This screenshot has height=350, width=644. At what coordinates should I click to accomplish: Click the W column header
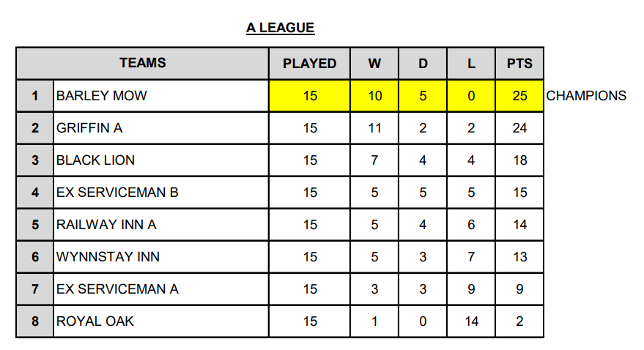374,64
